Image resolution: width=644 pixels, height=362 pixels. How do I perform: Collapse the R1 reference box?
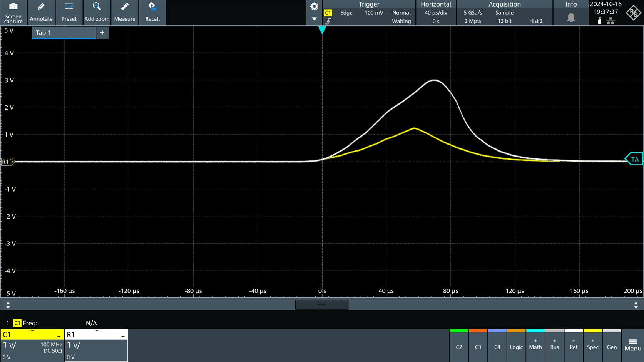click(x=123, y=335)
